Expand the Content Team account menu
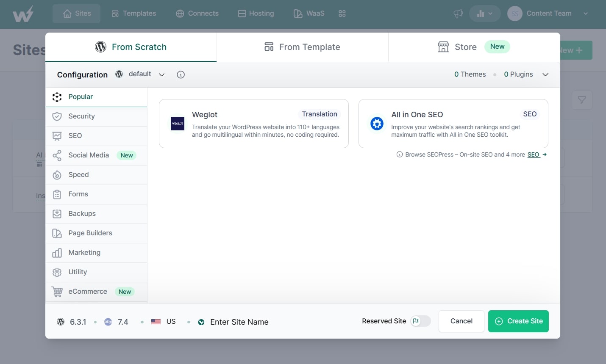 click(x=586, y=14)
